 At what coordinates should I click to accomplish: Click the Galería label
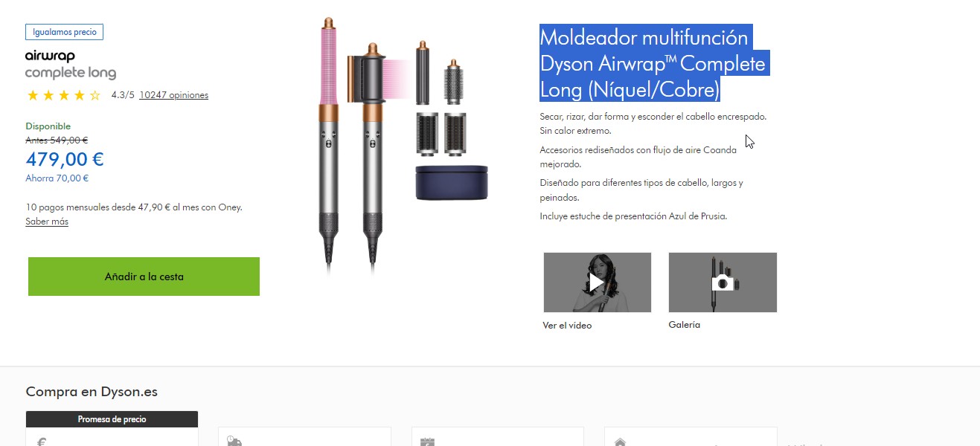click(685, 325)
